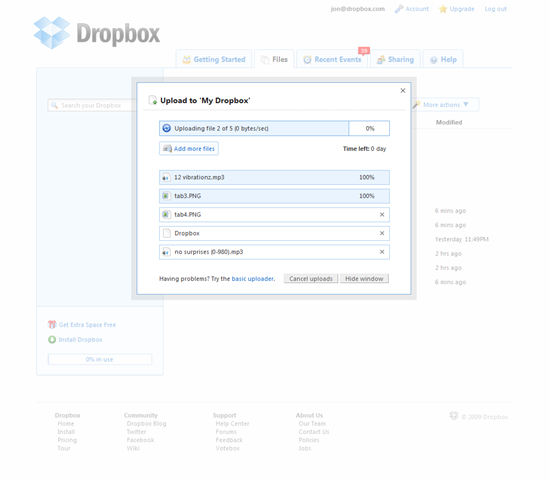Click the 0% in use storage bar
The width and height of the screenshot is (549, 480).
click(x=100, y=360)
